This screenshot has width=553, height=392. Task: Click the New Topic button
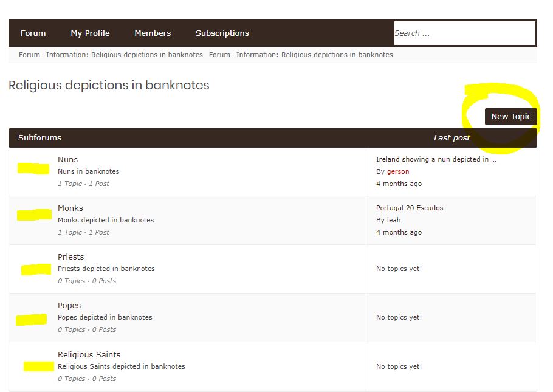(x=510, y=117)
